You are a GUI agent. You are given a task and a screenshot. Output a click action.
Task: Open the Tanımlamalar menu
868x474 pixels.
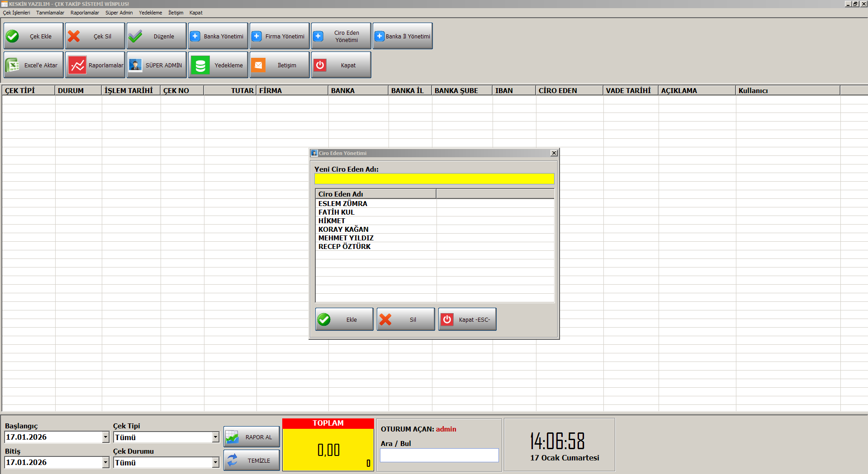(50, 13)
